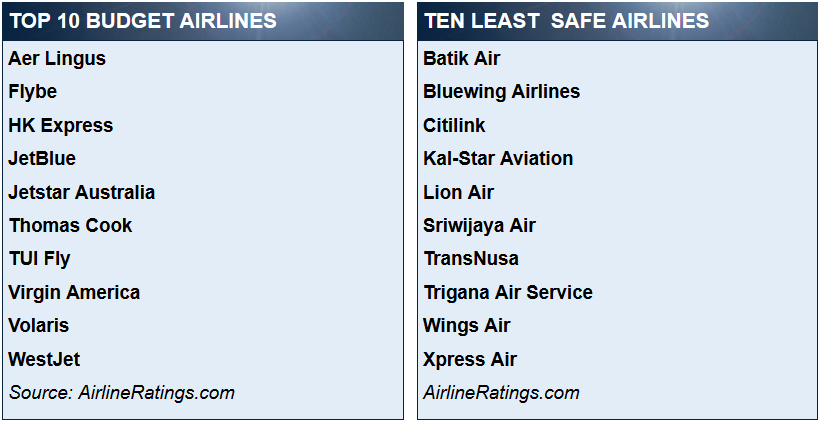This screenshot has height=423, width=821.
Task: Click the Bluewing Airlines entry
Action: [502, 92]
